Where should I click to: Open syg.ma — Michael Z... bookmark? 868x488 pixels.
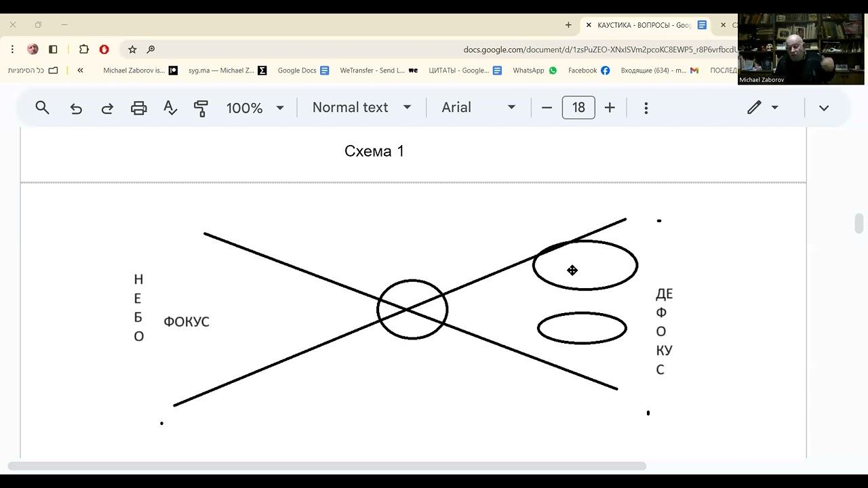[227, 70]
